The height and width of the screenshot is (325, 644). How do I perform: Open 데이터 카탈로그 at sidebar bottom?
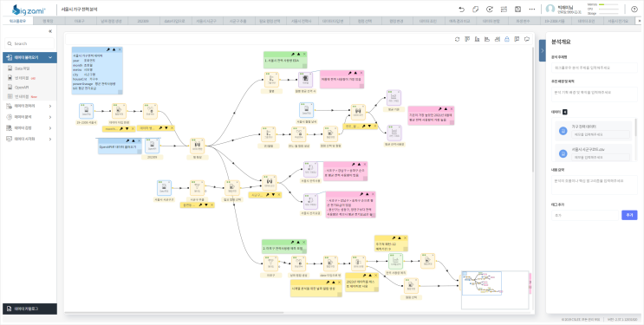click(30, 309)
